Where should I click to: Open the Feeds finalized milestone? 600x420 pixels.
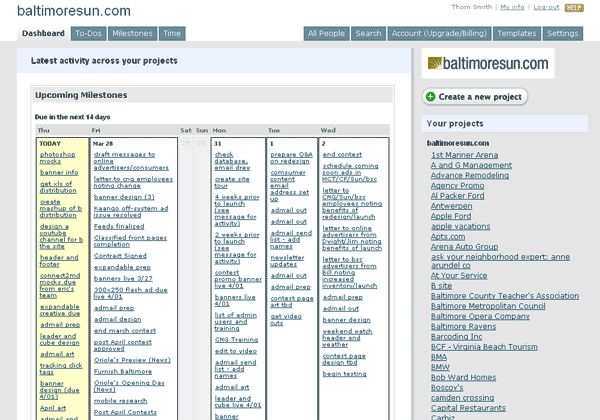pyautogui.click(x=119, y=226)
